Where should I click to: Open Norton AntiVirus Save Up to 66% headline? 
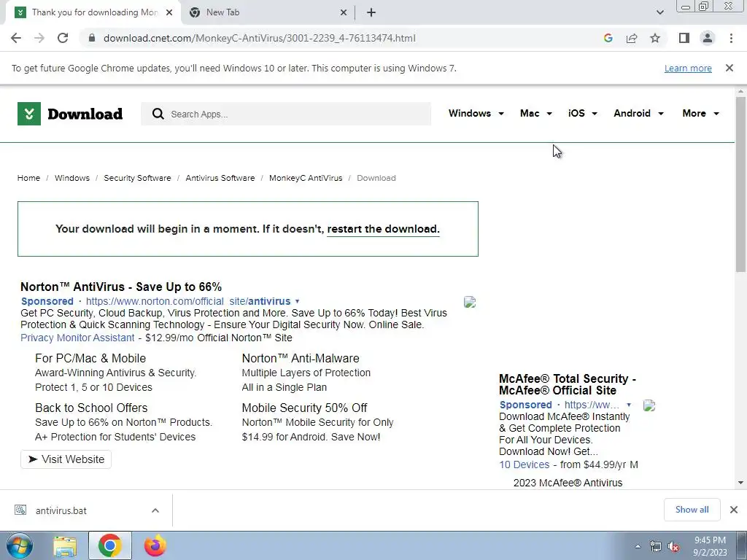click(x=121, y=287)
